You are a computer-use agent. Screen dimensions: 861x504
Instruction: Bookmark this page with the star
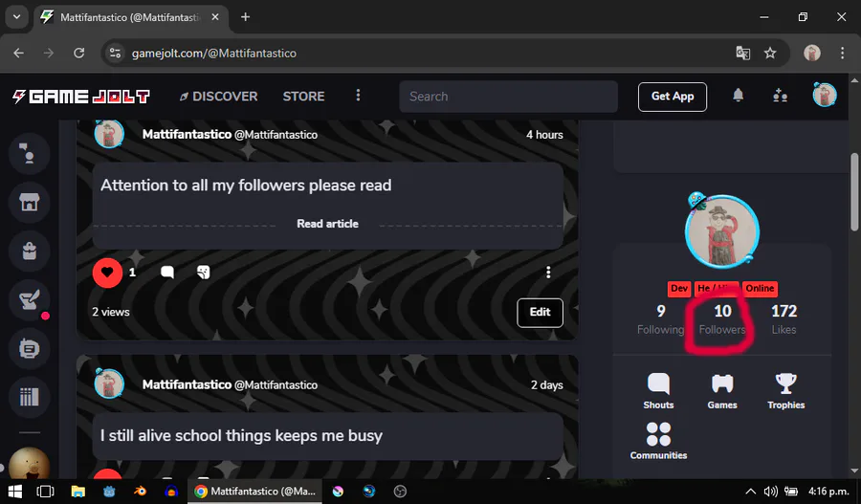770,54
